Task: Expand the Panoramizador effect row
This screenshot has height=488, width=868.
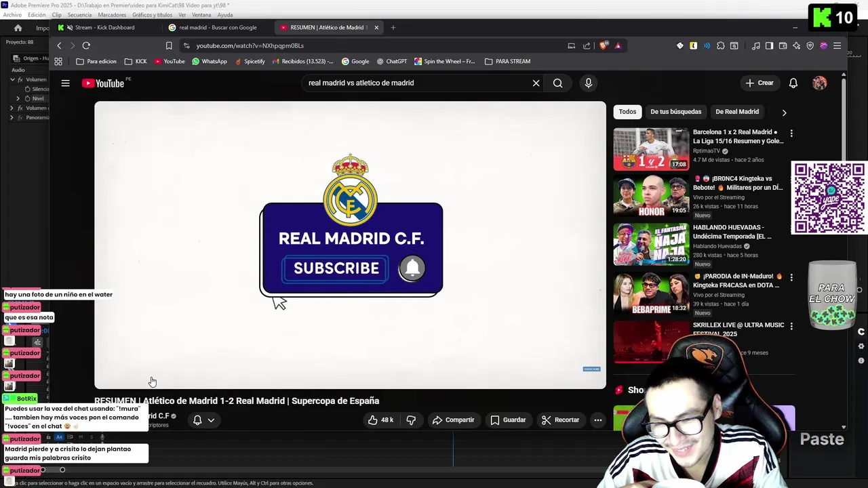Action: coord(12,117)
